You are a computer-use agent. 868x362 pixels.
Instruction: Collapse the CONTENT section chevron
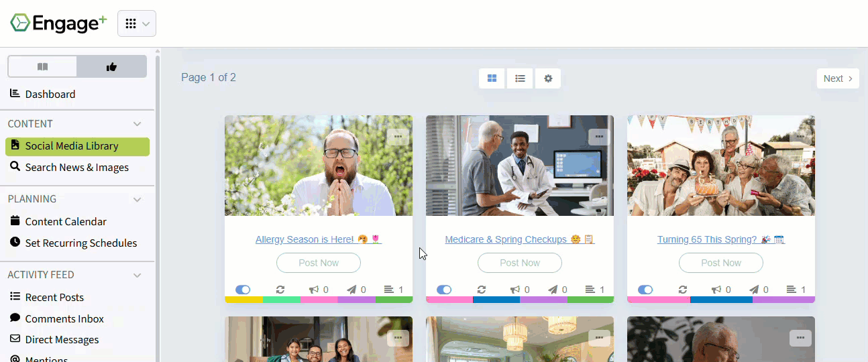(x=138, y=124)
